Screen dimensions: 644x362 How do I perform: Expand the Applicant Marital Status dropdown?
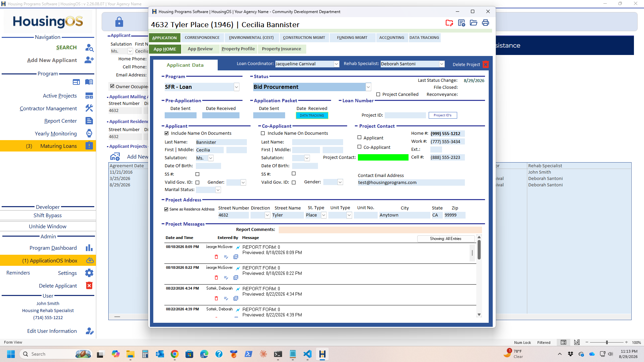[x=218, y=190]
